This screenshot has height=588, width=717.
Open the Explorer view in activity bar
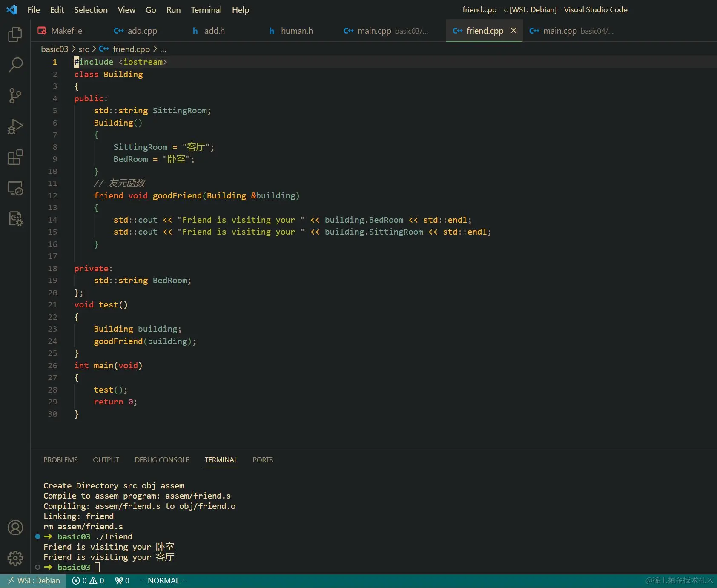click(x=15, y=34)
